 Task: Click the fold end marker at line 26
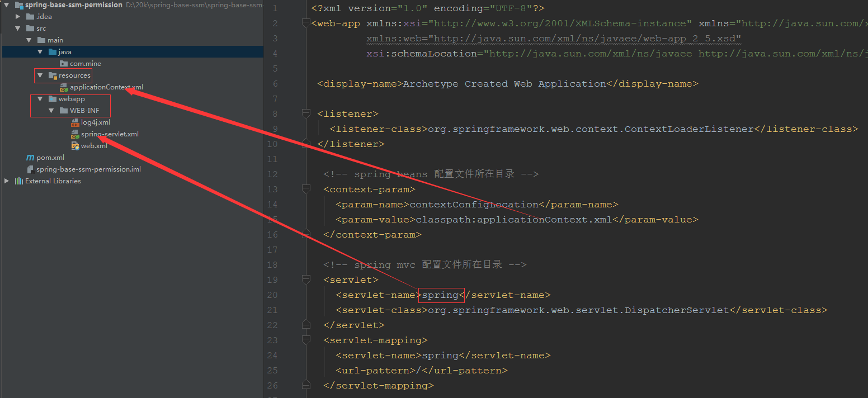pos(306,386)
